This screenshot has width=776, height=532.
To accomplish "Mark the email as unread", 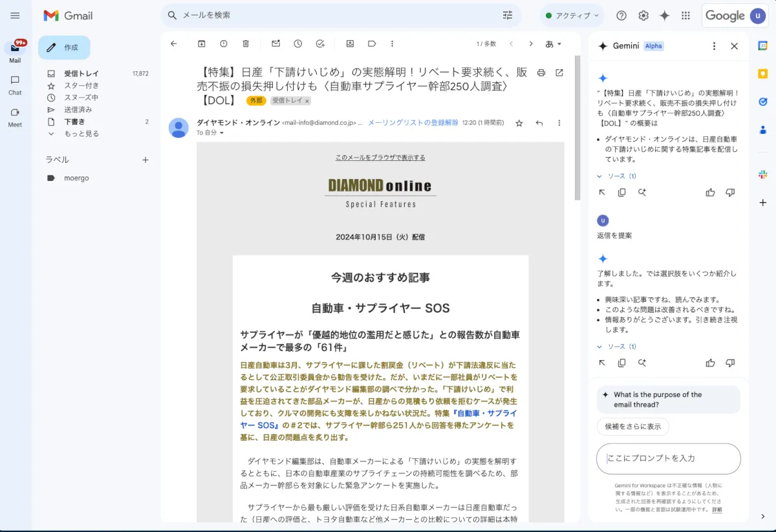I will 276,43.
